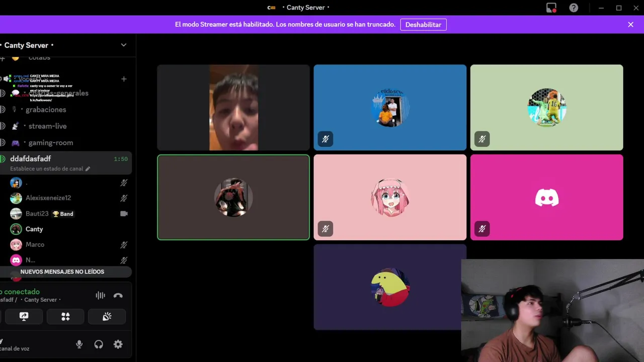Disconnect from voice with the hang-up icon
Viewport: 644px width, 362px height.
click(x=118, y=296)
